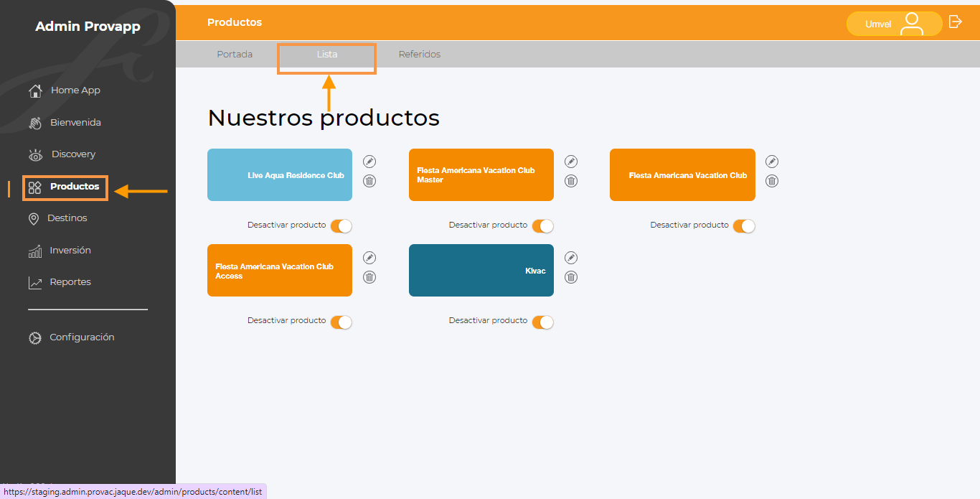Screen dimensions: 980x499
Task: Click the Inversión bar chart icon
Action: pyautogui.click(x=35, y=251)
